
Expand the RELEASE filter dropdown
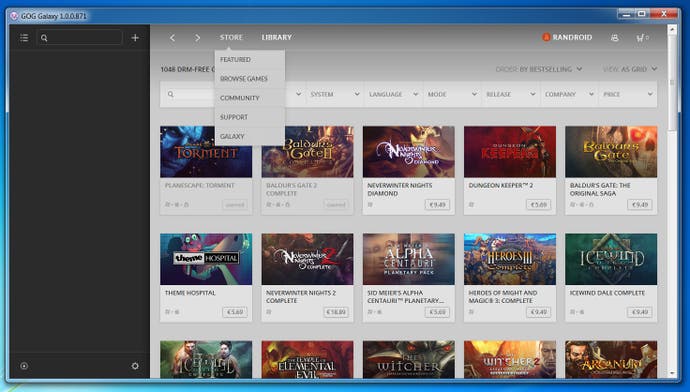511,94
